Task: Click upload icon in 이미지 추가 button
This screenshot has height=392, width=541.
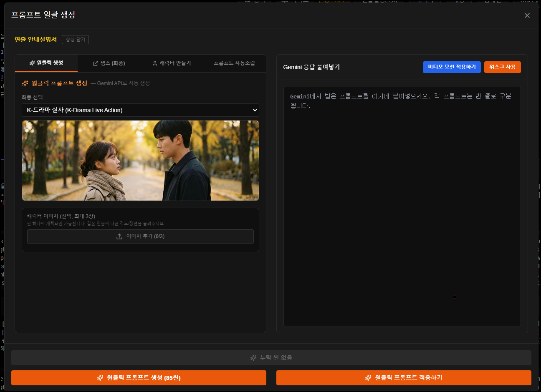Action: click(119, 236)
